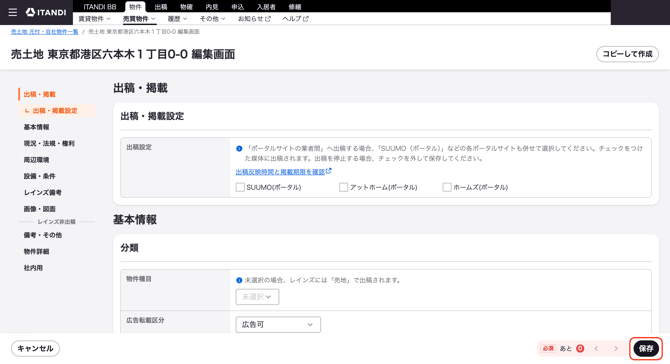
Task: Click the 売土地 元付・自社物件一覧 breadcrumb link
Action: [x=44, y=32]
